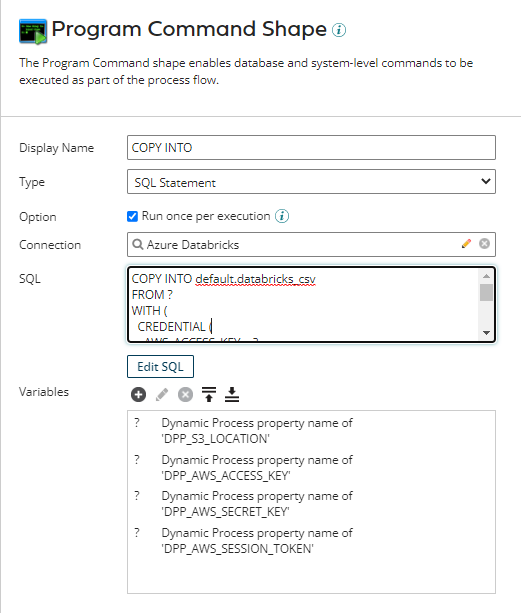Move variable down with the arrow-down icon
The image size is (521, 613).
pyautogui.click(x=232, y=394)
